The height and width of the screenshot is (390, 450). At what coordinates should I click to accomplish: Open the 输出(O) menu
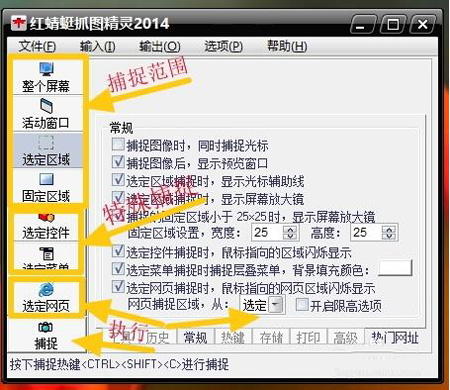coord(160,46)
